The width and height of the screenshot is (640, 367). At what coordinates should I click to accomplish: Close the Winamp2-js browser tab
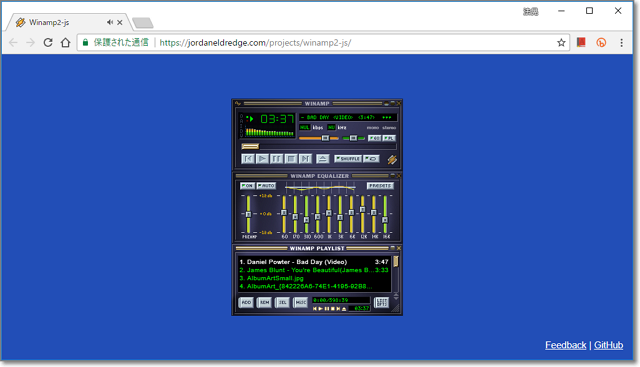tap(120, 22)
